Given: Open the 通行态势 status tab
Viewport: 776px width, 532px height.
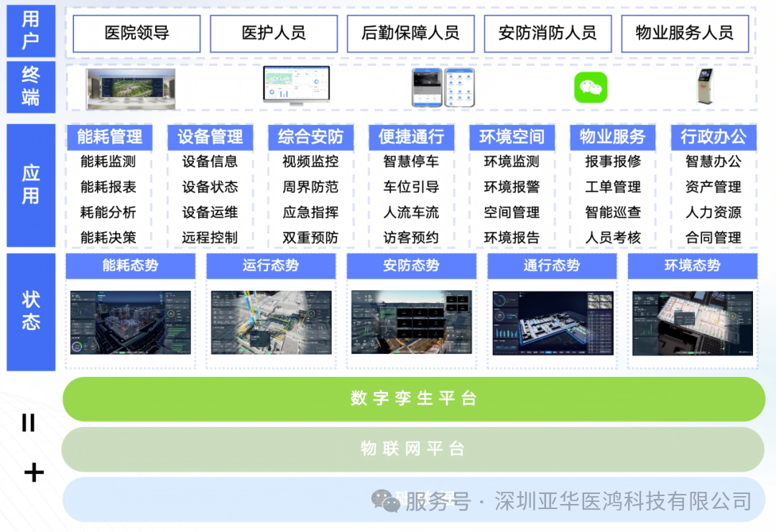Looking at the screenshot, I should [x=551, y=266].
